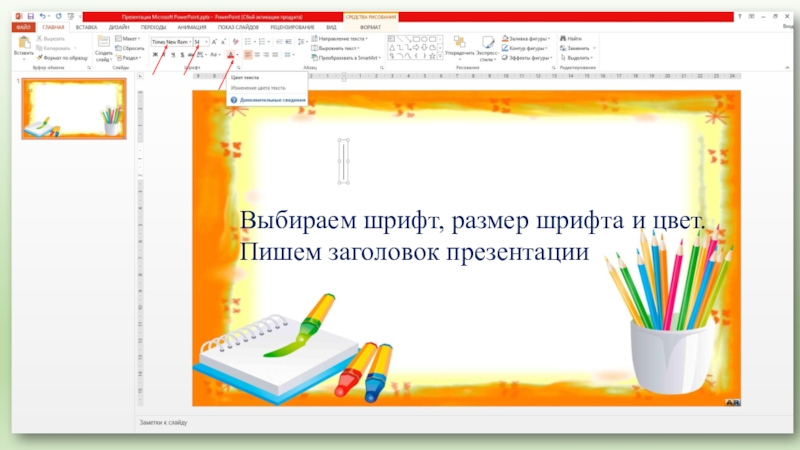Open Направление текста dropdown
800x450 pixels.
tap(339, 38)
